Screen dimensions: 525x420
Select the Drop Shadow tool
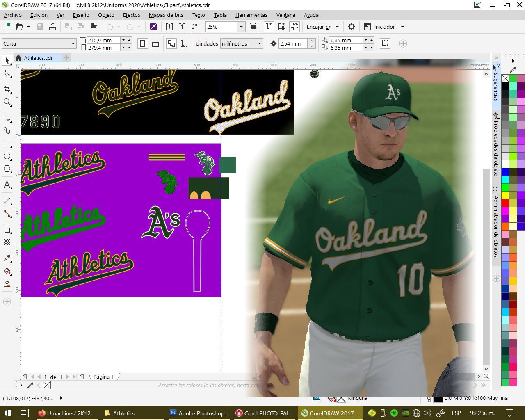[7, 229]
